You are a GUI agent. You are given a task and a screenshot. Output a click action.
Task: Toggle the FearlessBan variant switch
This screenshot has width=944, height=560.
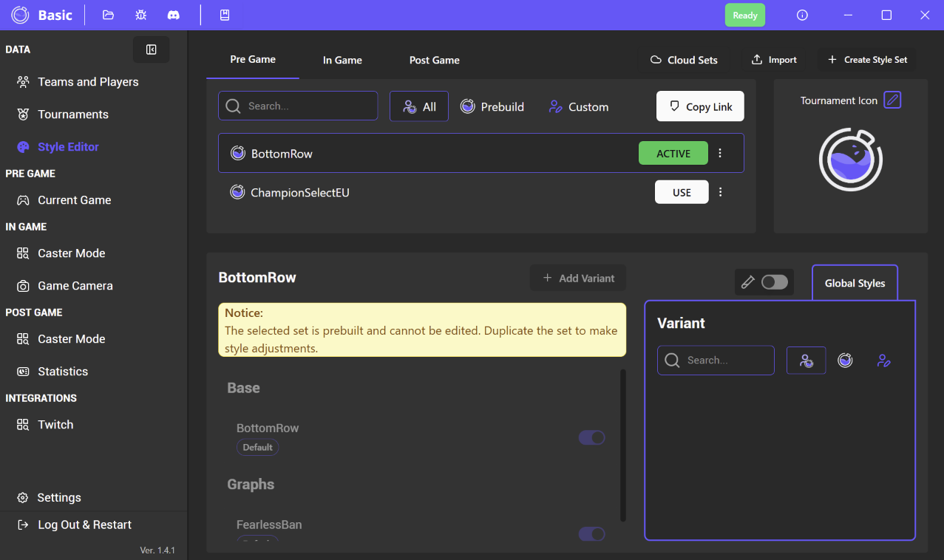coord(591,533)
